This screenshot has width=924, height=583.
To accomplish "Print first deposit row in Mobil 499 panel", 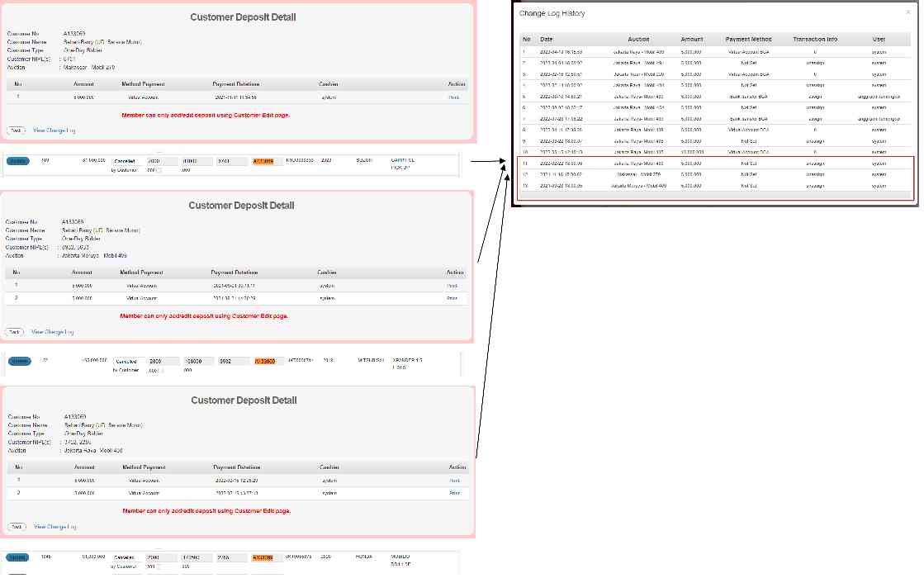I will pyautogui.click(x=453, y=286).
